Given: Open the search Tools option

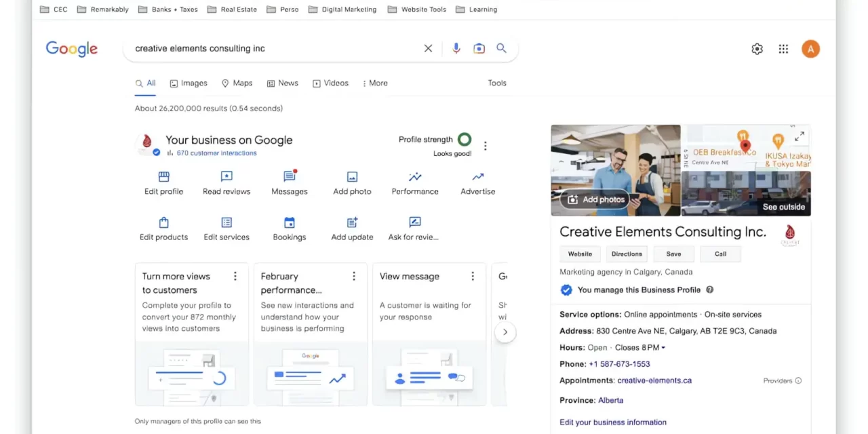Looking at the screenshot, I should coord(497,83).
